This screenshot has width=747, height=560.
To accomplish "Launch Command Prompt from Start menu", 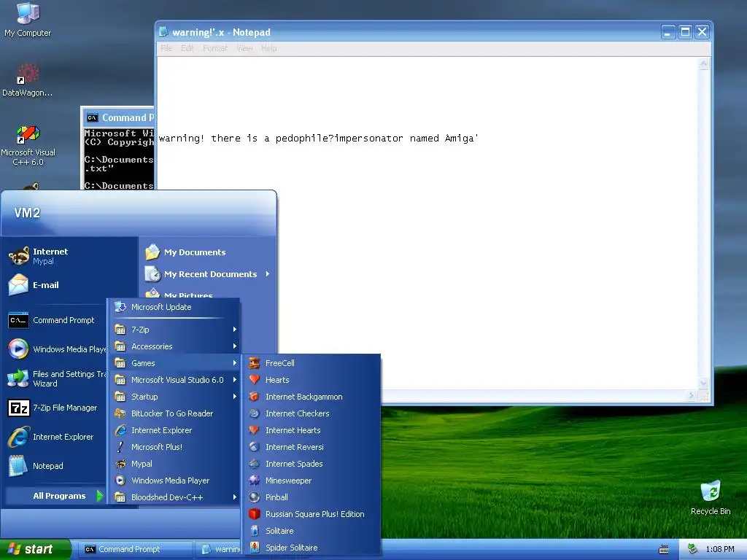I will [x=56, y=320].
